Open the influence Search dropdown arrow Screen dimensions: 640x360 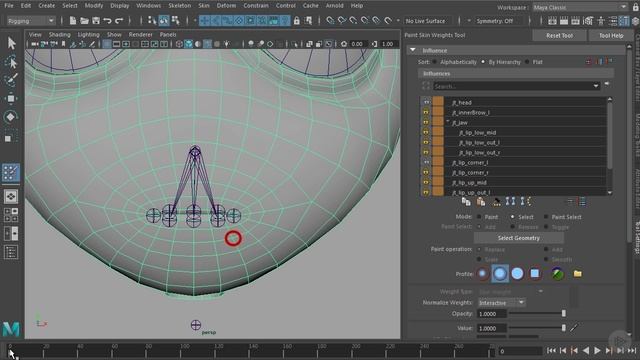(x=596, y=86)
